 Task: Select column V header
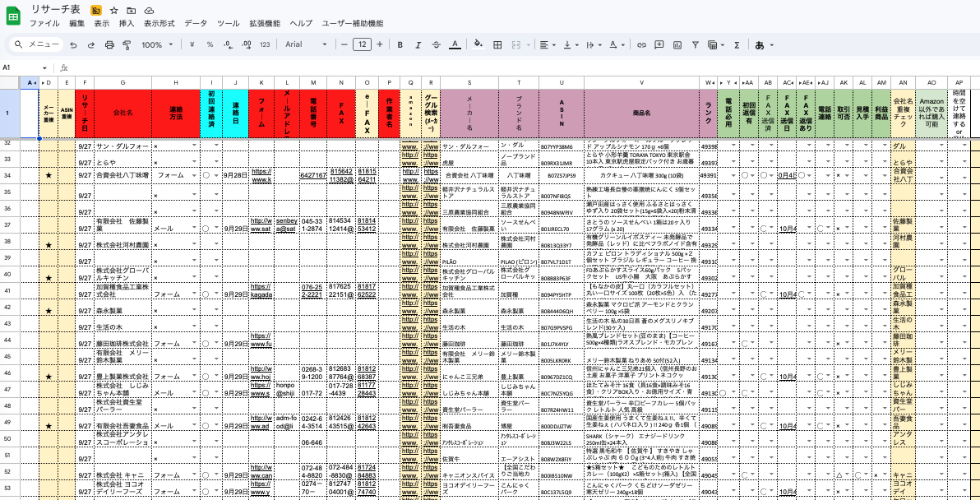point(641,82)
